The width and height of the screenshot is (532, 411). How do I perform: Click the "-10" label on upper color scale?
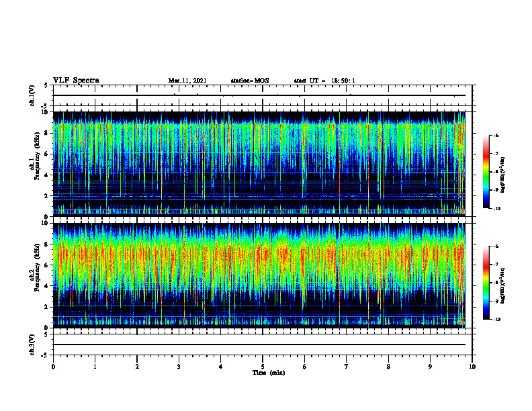point(497,209)
